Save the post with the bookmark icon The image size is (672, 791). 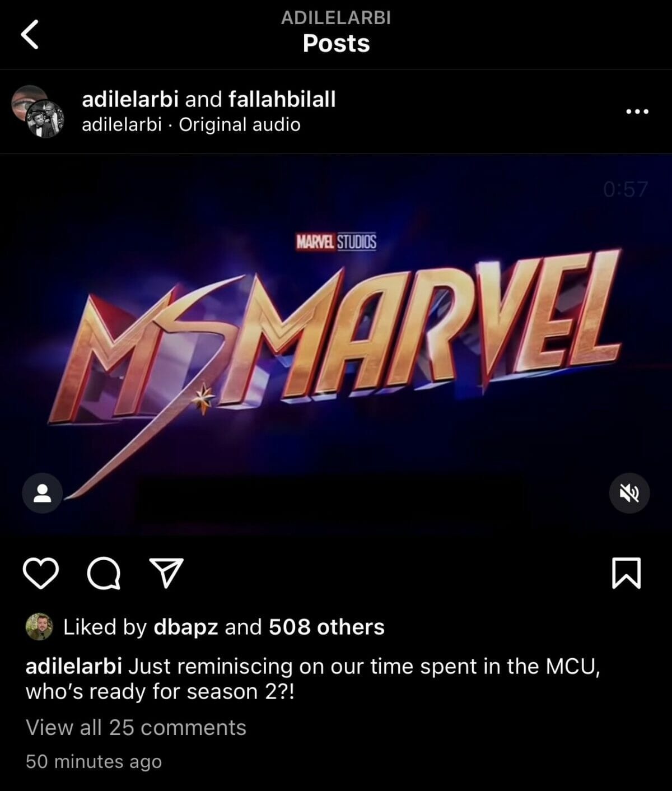tap(626, 573)
